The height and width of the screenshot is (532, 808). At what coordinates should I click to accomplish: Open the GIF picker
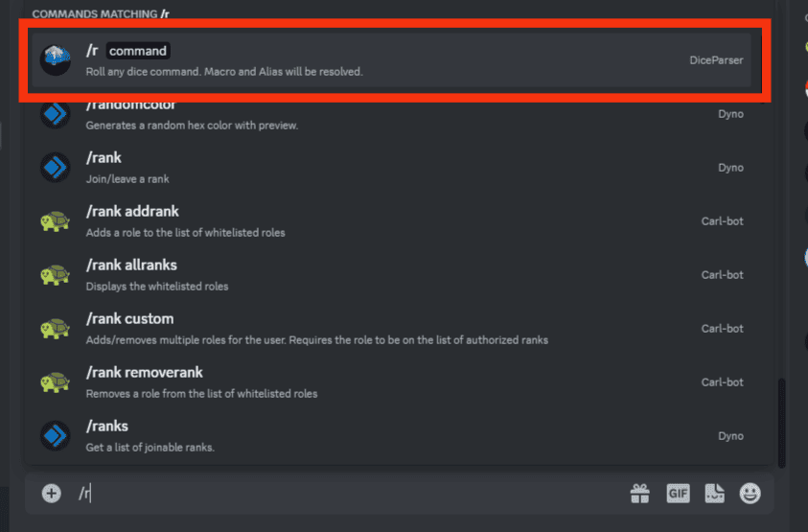tap(678, 494)
